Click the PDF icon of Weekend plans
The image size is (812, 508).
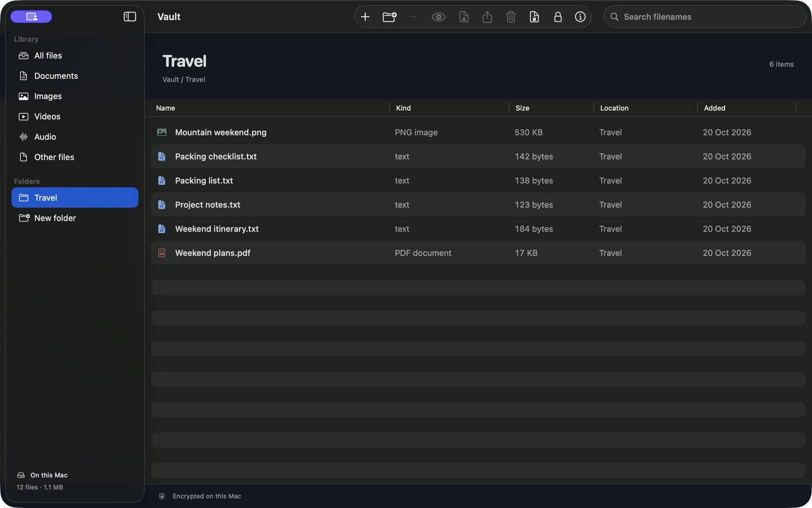(x=162, y=253)
